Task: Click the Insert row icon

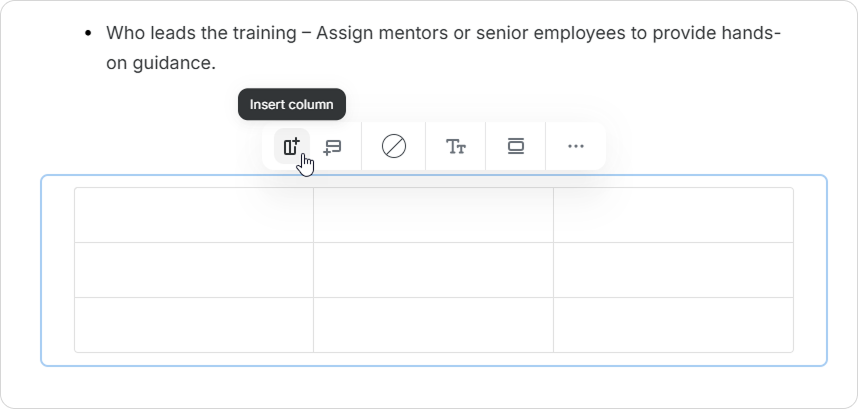Action: (333, 147)
